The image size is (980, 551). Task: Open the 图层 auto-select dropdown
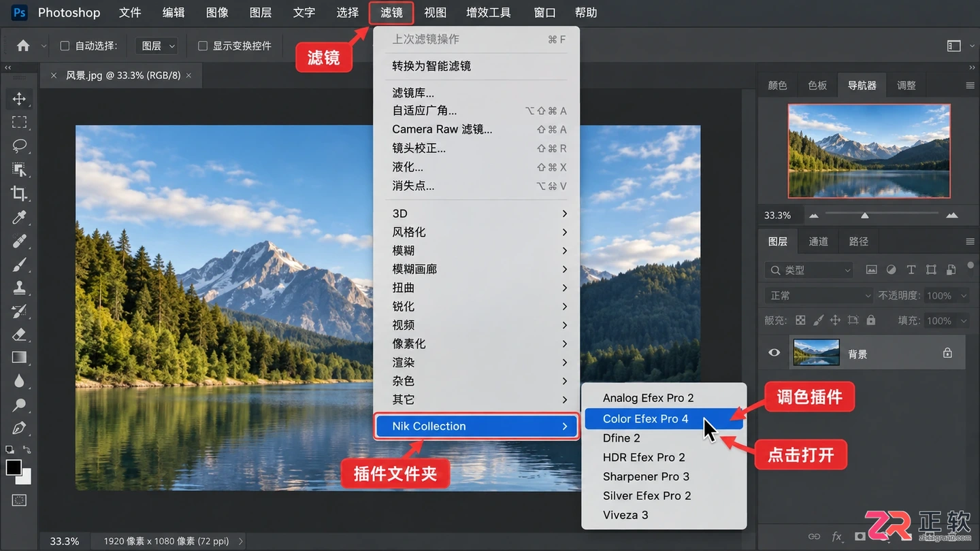pos(157,46)
